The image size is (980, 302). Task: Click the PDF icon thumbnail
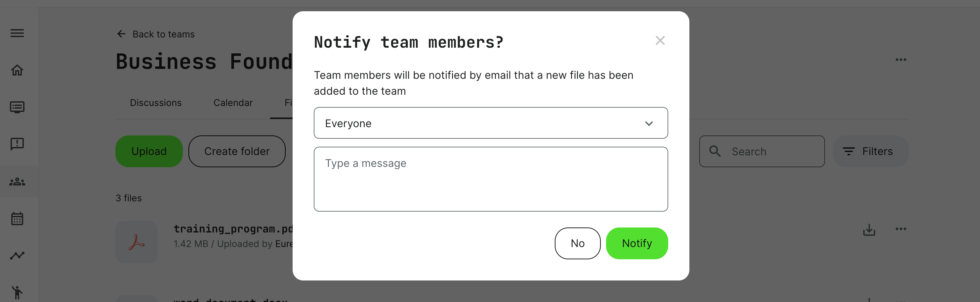(x=136, y=242)
